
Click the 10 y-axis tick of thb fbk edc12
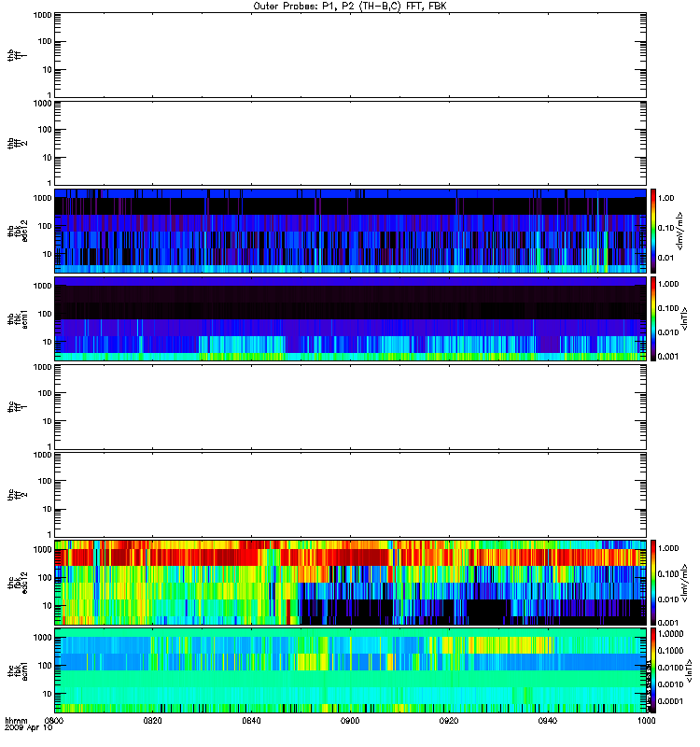(x=48, y=254)
